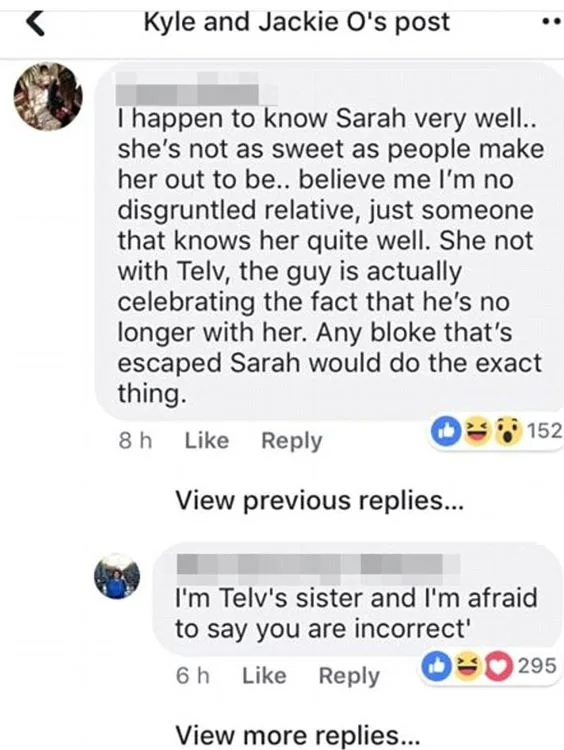
Task: Click the haha reaction beside 295
Action: [x=466, y=667]
